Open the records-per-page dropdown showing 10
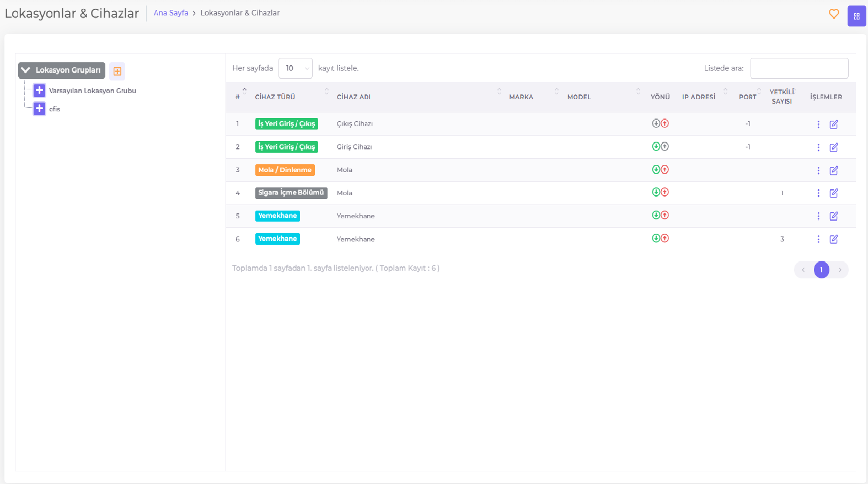Viewport: 868px width, 484px height. pos(296,68)
